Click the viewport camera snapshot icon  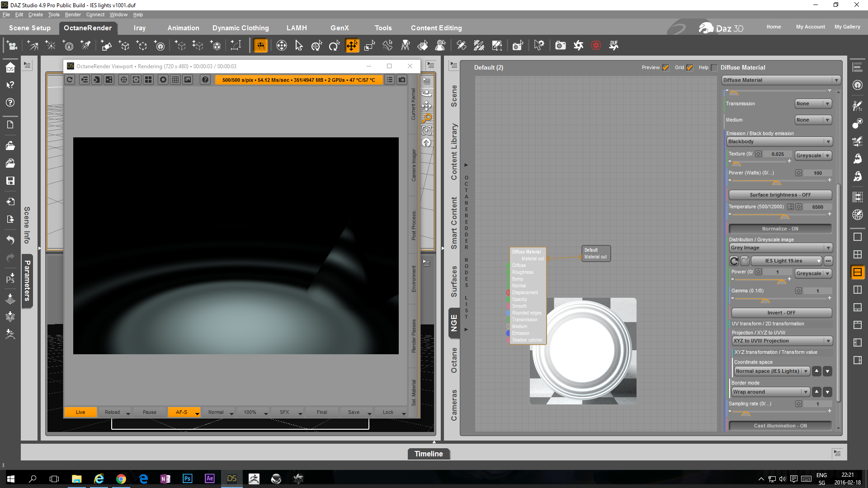click(401, 80)
